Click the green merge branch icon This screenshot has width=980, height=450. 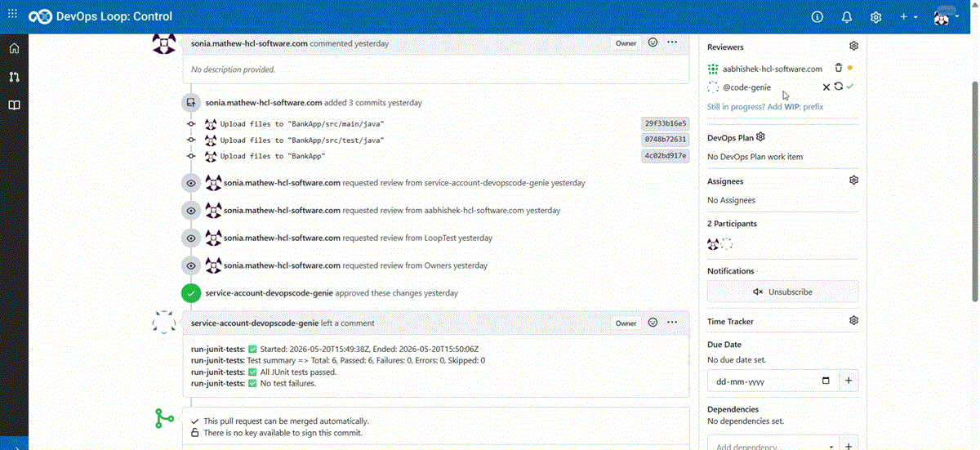tap(164, 419)
